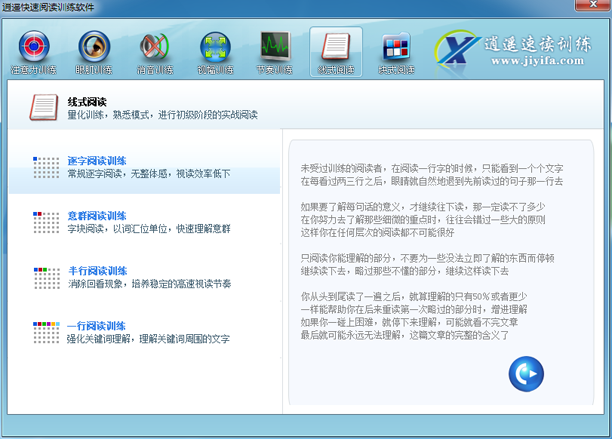The image size is (612, 439).
Task: Select the 逐字阅读训练 title link
Action: [x=96, y=160]
